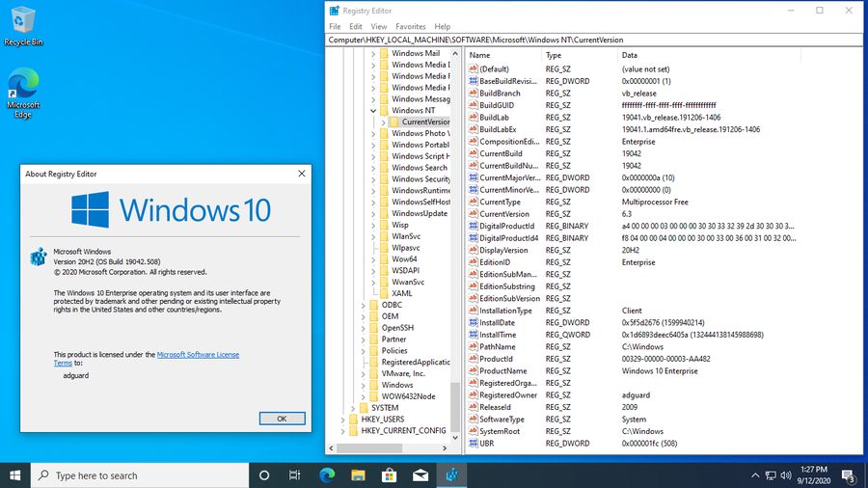Viewport: 868px width, 488px height.
Task: Click the taskbar search box
Action: 140,475
